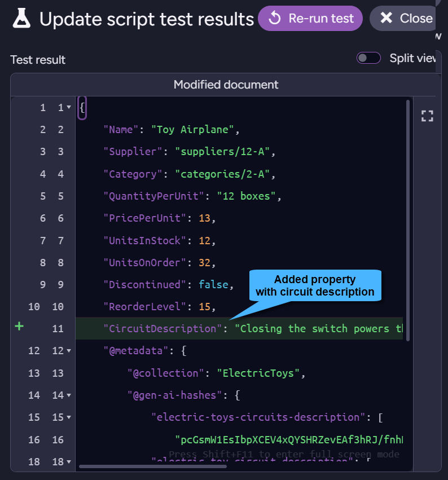
Task: Click the PricePerUnit value 13
Action: pos(205,218)
